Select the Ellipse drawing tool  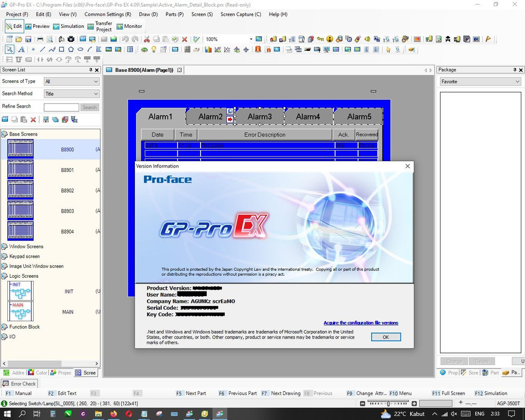tap(80, 49)
